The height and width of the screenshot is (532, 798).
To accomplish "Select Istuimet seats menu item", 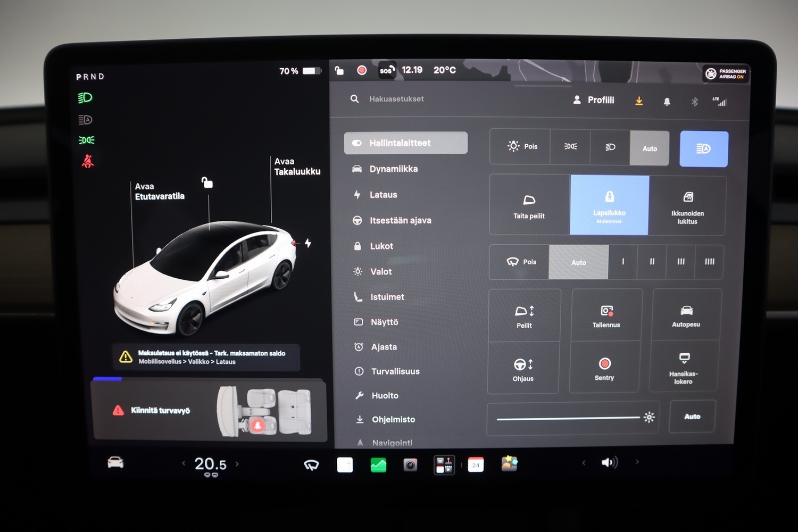I will (x=379, y=297).
